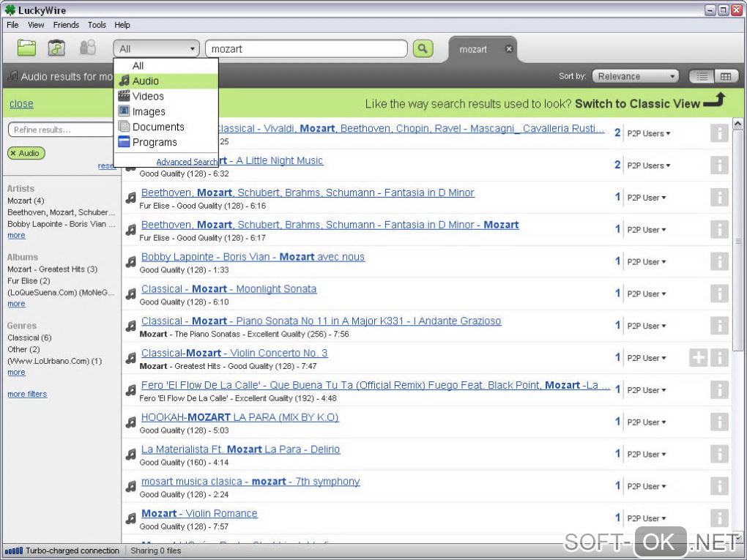The height and width of the screenshot is (560, 747).
Task: Click download plus icon for Violin Concerto No. 3
Action: click(699, 358)
